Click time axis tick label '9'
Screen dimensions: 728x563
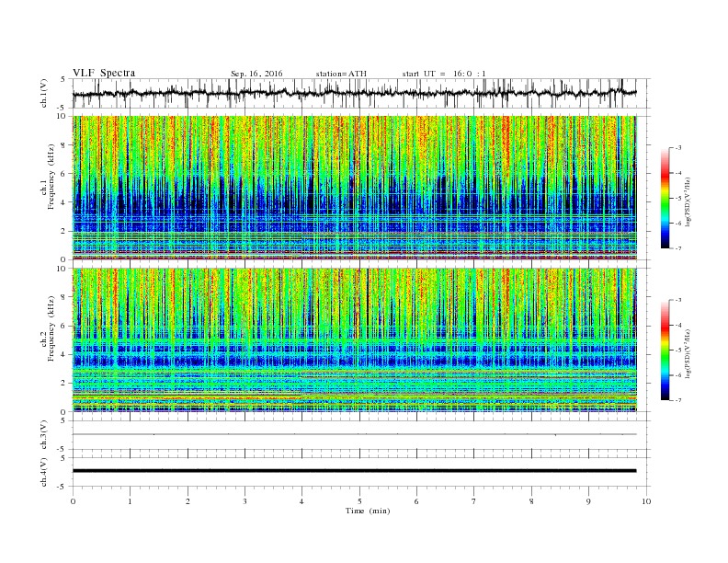588,501
